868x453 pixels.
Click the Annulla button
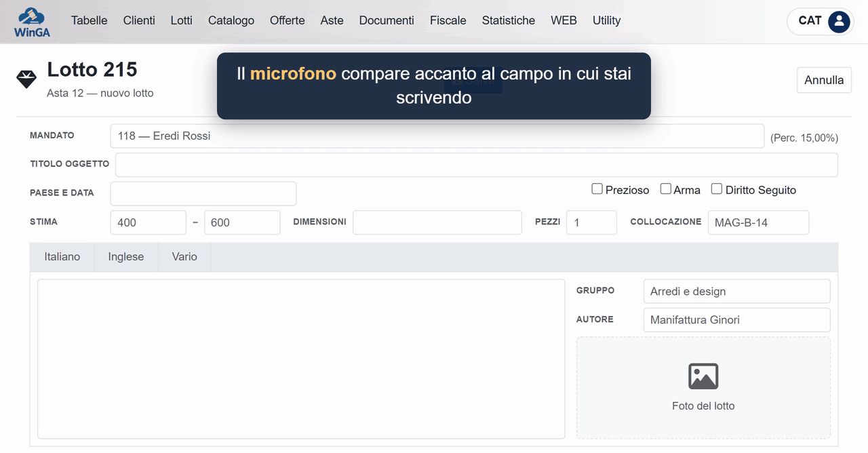pyautogui.click(x=824, y=80)
